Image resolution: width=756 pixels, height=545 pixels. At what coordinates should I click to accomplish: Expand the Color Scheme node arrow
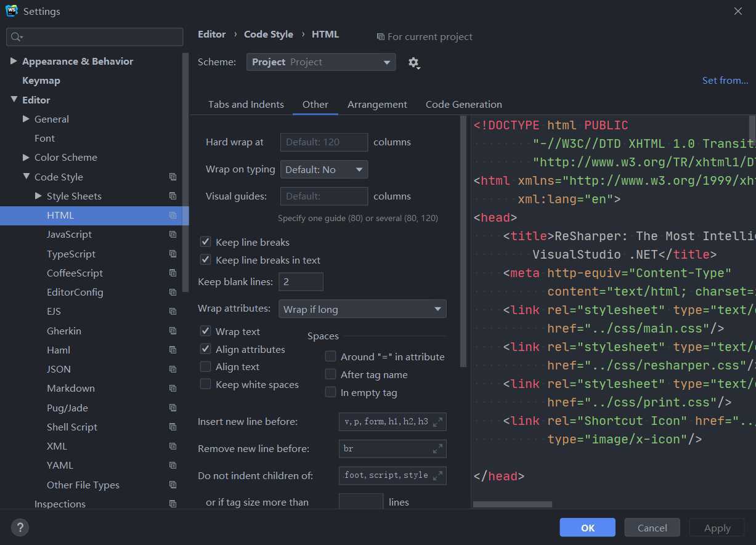pyautogui.click(x=26, y=157)
